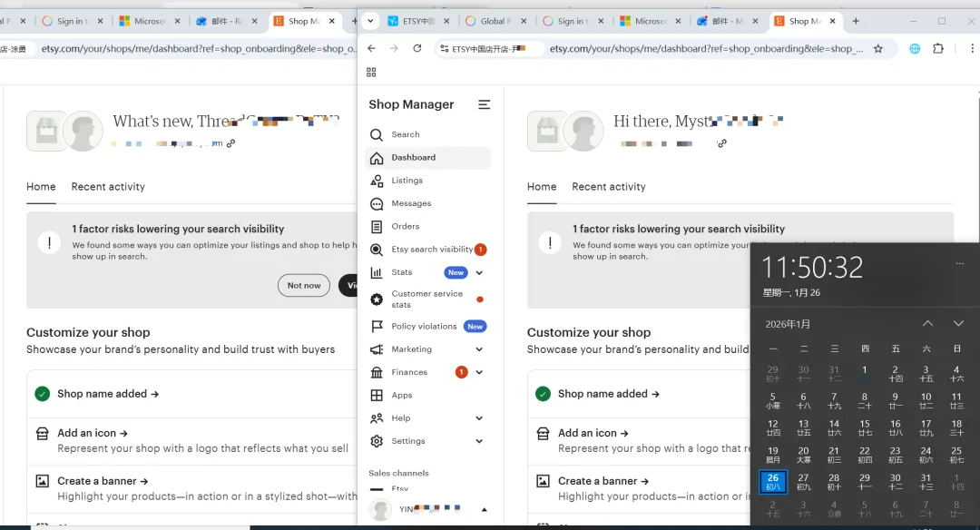980x530 pixels.
Task: Click Not now button in left window
Action: [x=304, y=285]
